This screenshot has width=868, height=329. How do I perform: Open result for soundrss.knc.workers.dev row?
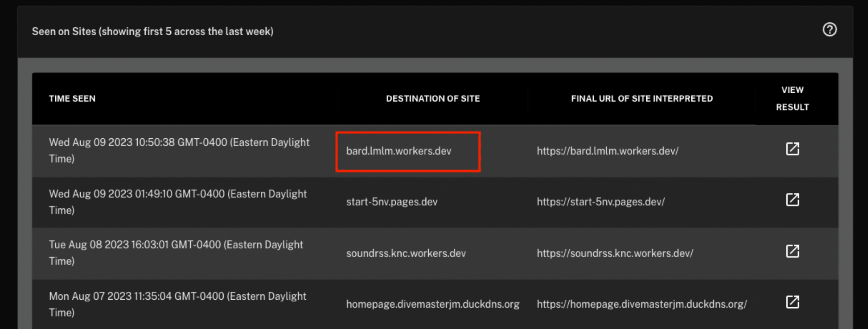click(x=792, y=252)
